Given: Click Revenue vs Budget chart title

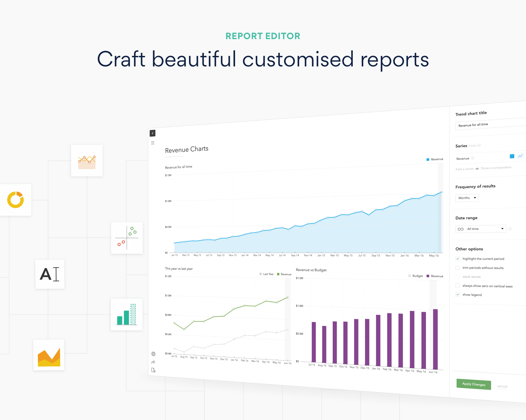Looking at the screenshot, I should tap(311, 270).
